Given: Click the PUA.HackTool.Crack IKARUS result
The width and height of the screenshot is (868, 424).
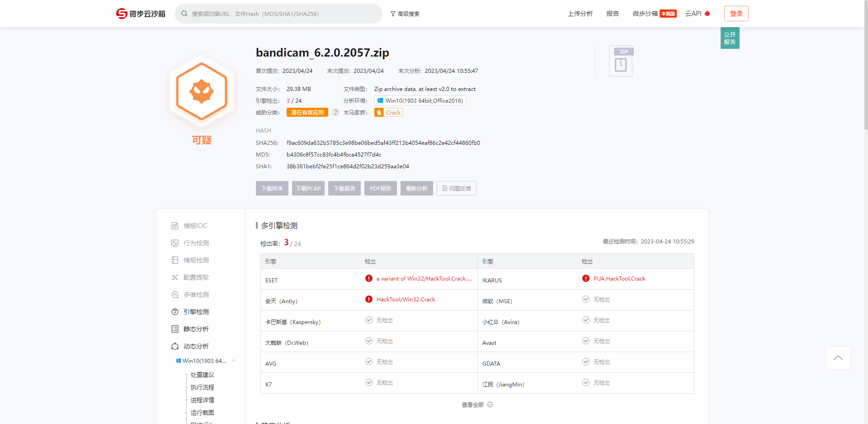Looking at the screenshot, I should click(619, 279).
